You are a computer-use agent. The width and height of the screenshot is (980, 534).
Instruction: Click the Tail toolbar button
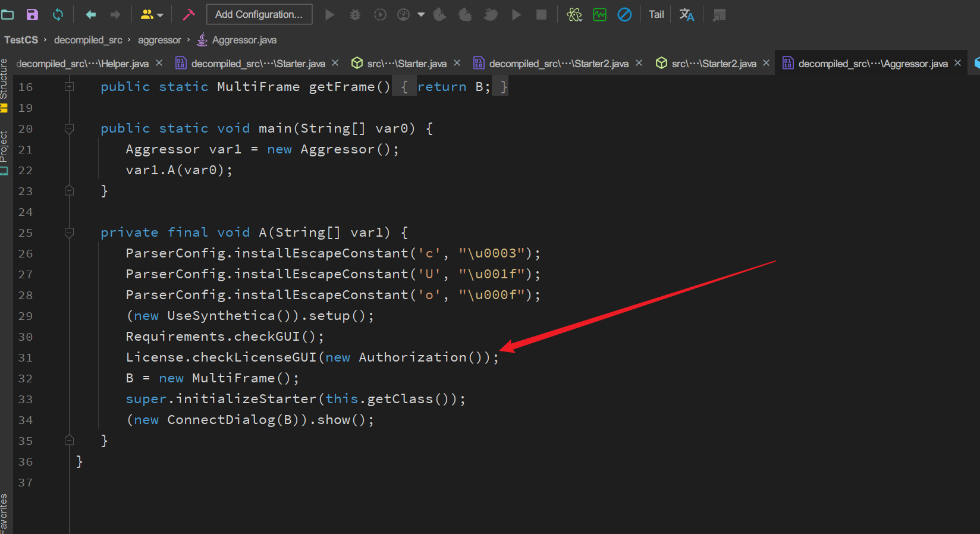click(657, 14)
